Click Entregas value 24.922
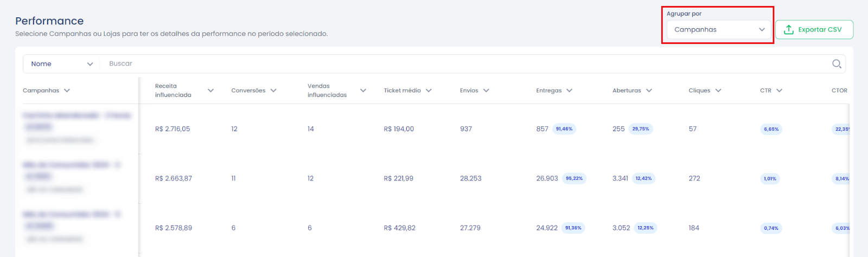 pos(547,228)
